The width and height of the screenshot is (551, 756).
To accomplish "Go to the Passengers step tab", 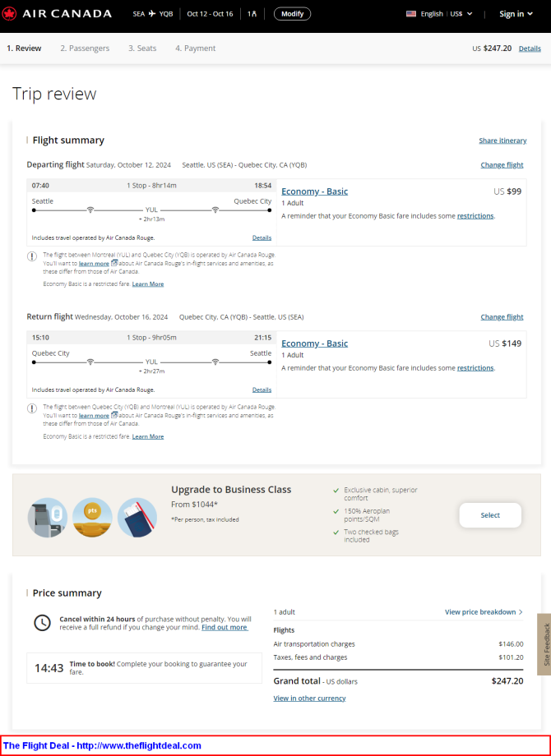I will coord(85,48).
